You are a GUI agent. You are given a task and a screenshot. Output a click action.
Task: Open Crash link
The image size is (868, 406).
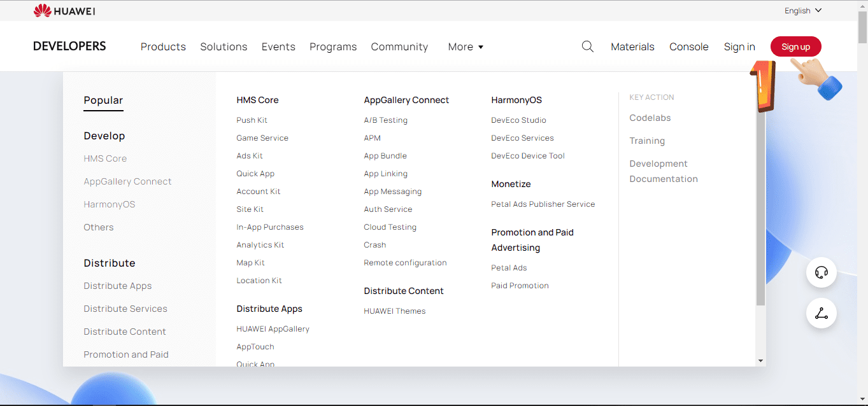tap(375, 245)
